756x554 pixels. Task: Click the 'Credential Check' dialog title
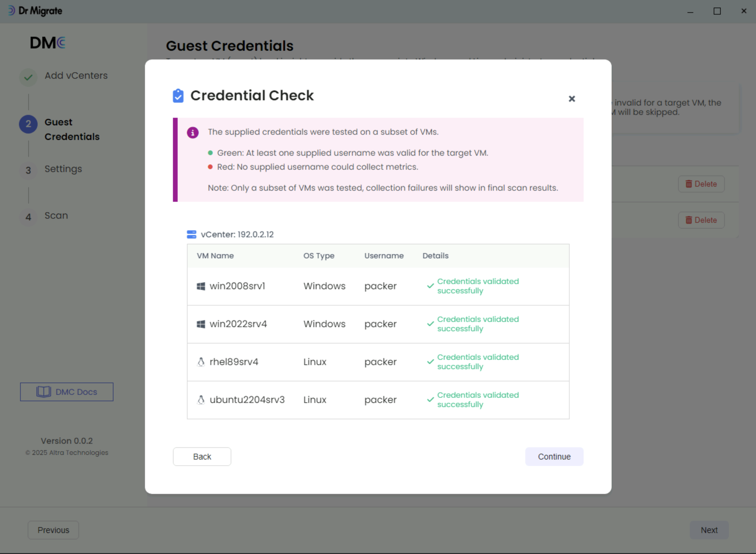pyautogui.click(x=252, y=96)
